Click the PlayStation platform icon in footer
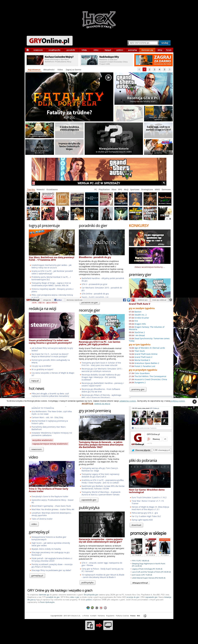Image resolution: width=198 pixels, height=644 pixels. (97, 608)
